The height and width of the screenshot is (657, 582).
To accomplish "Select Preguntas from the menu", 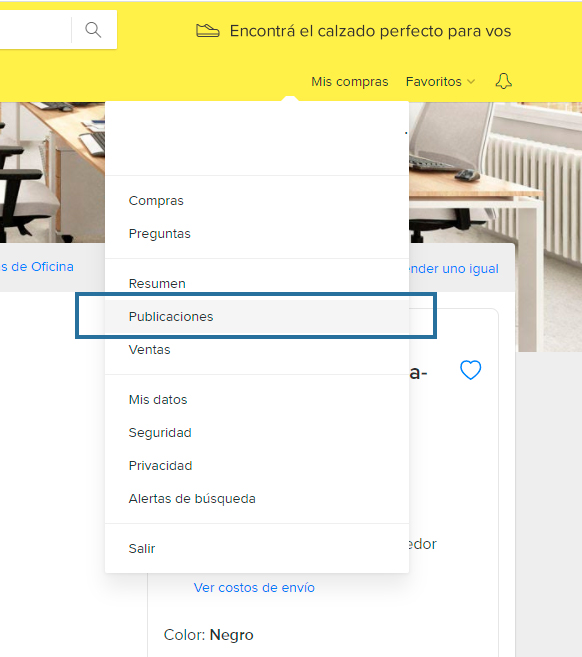I will click(257, 233).
